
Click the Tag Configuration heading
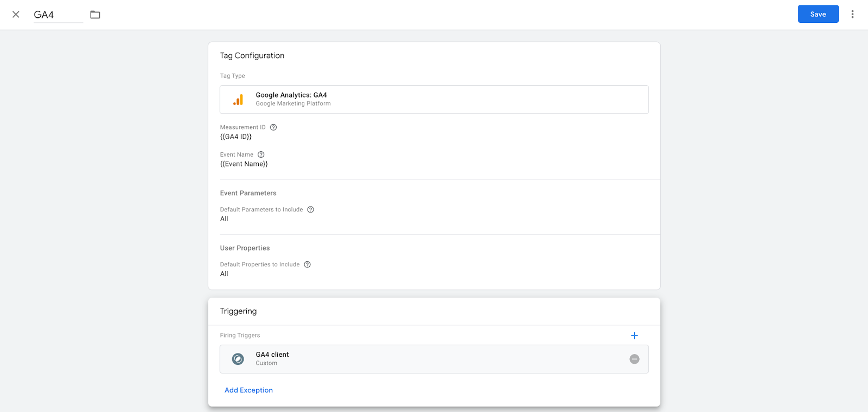pos(252,55)
